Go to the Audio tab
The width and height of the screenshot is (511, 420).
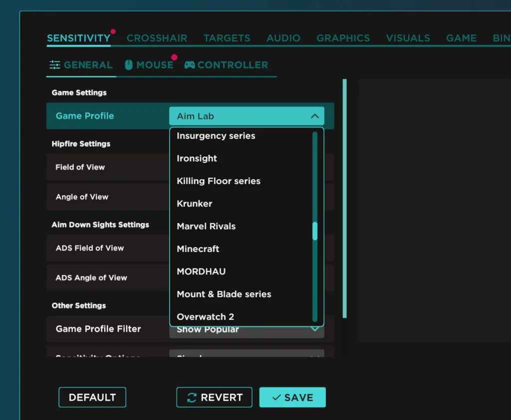click(283, 38)
